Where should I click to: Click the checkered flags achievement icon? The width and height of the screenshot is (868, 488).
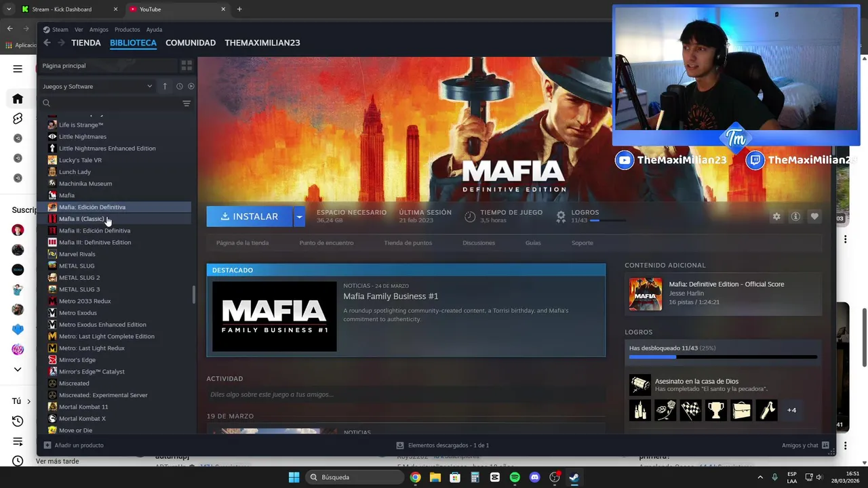point(690,410)
